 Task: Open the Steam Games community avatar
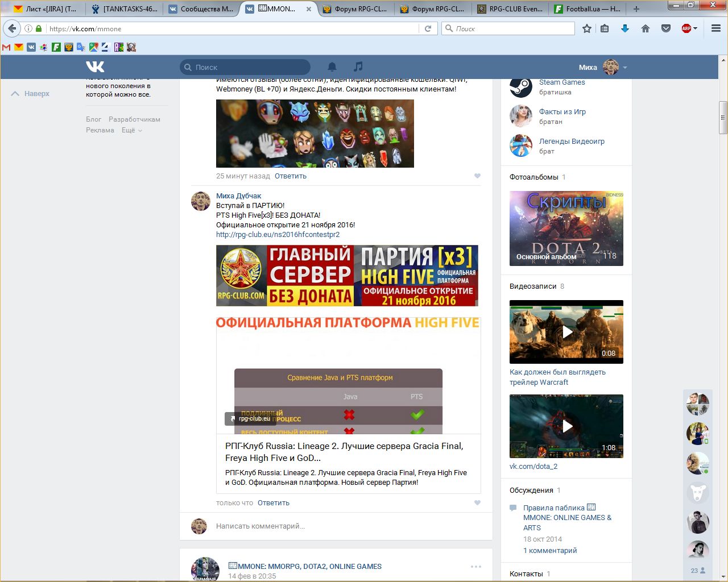click(520, 87)
